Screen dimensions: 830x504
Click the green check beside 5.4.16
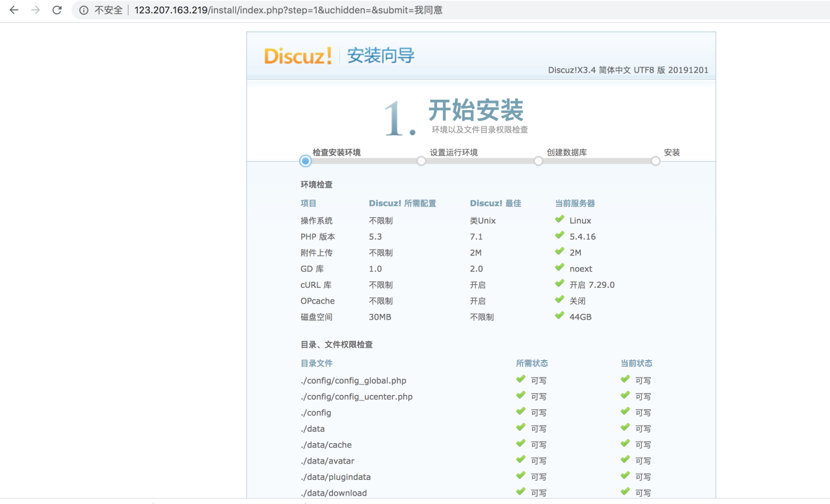pos(559,235)
